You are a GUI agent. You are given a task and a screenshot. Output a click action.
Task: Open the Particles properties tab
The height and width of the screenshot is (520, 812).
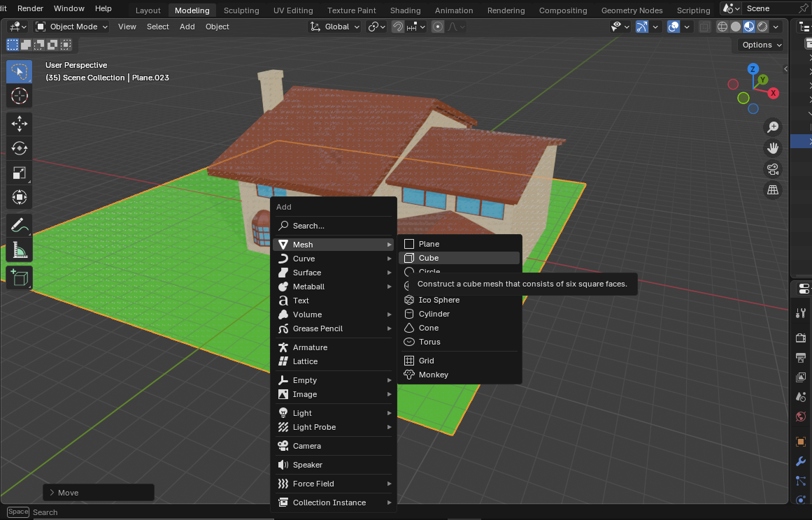pos(801,481)
